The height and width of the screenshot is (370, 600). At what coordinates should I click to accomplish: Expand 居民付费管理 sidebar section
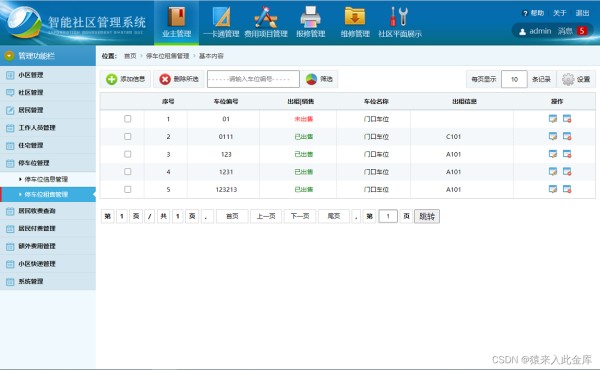pyautogui.click(x=48, y=228)
